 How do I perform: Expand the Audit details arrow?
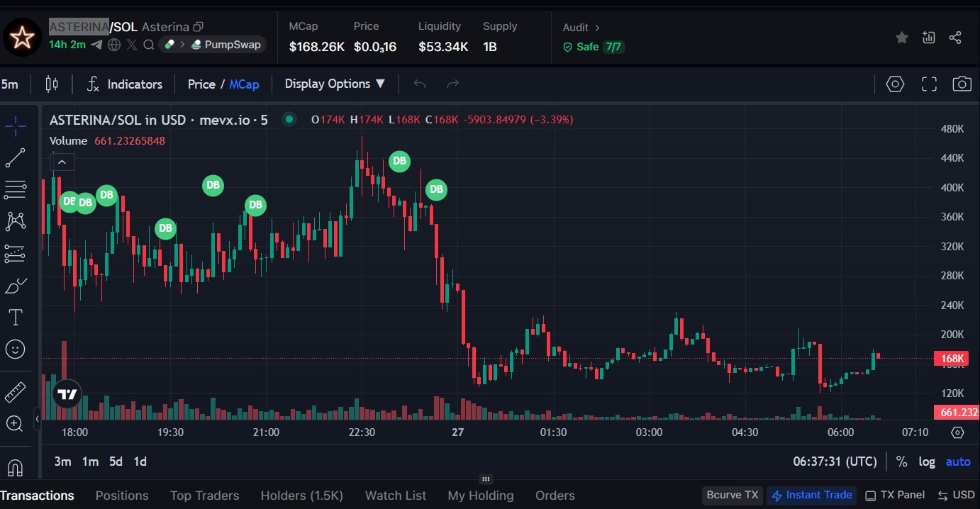[597, 28]
